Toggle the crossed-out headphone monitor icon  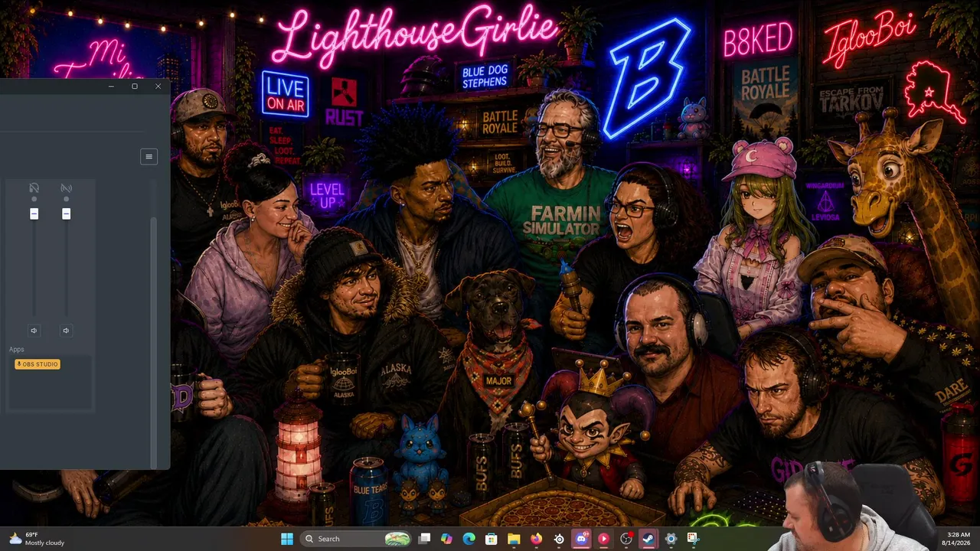34,187
